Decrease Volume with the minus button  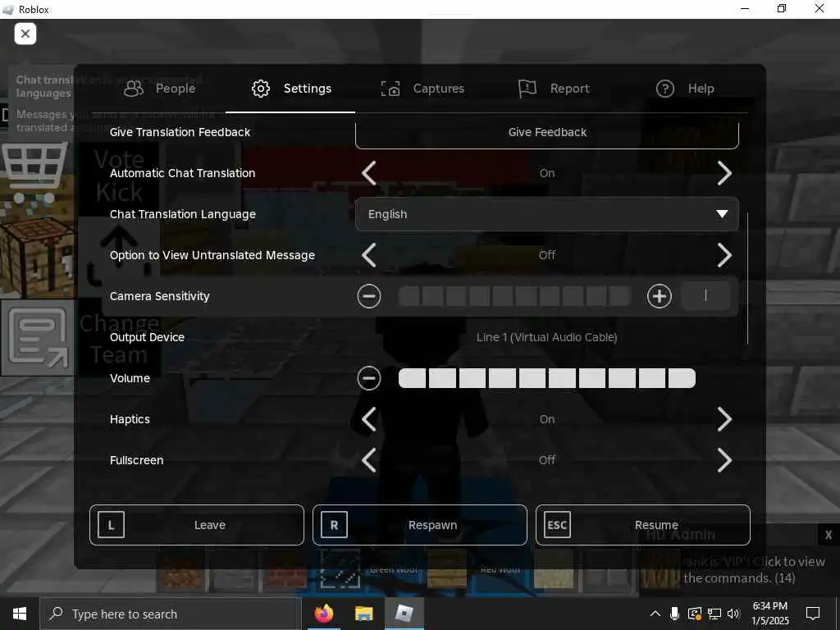click(x=369, y=378)
